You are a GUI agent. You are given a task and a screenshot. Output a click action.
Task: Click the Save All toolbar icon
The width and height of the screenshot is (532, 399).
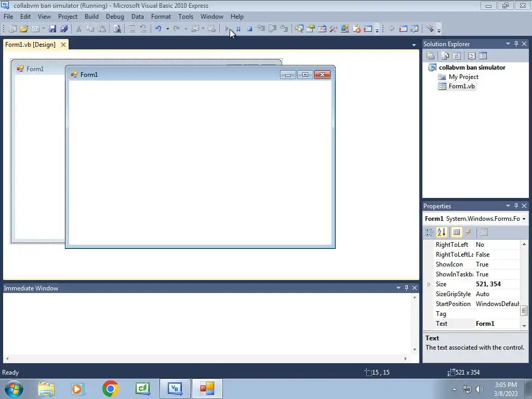pos(64,29)
